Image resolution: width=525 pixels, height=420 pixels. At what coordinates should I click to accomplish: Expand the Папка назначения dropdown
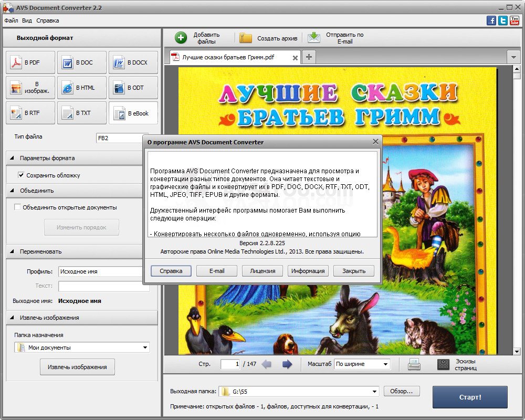tap(145, 348)
